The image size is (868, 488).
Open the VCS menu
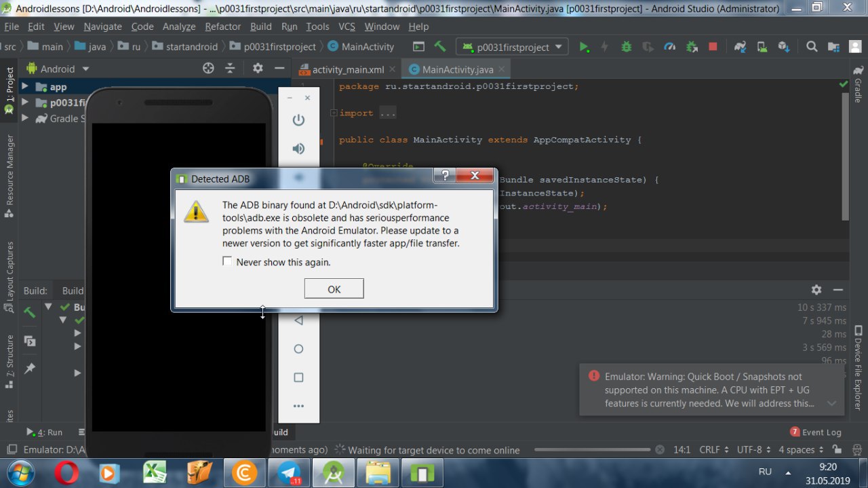(x=347, y=26)
